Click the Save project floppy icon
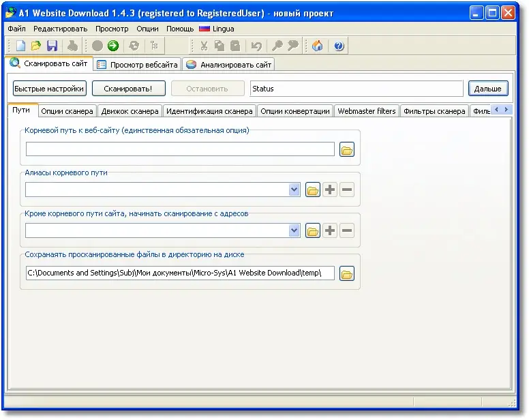 (x=52, y=46)
